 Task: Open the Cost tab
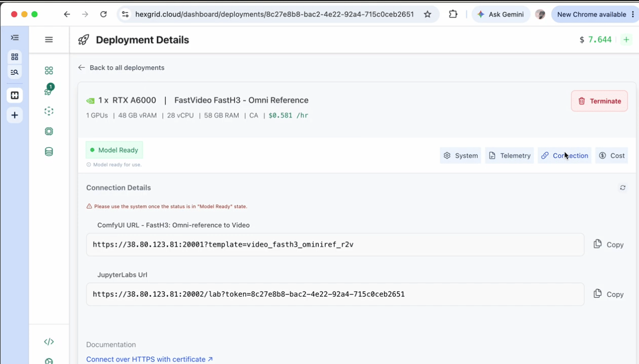click(611, 155)
